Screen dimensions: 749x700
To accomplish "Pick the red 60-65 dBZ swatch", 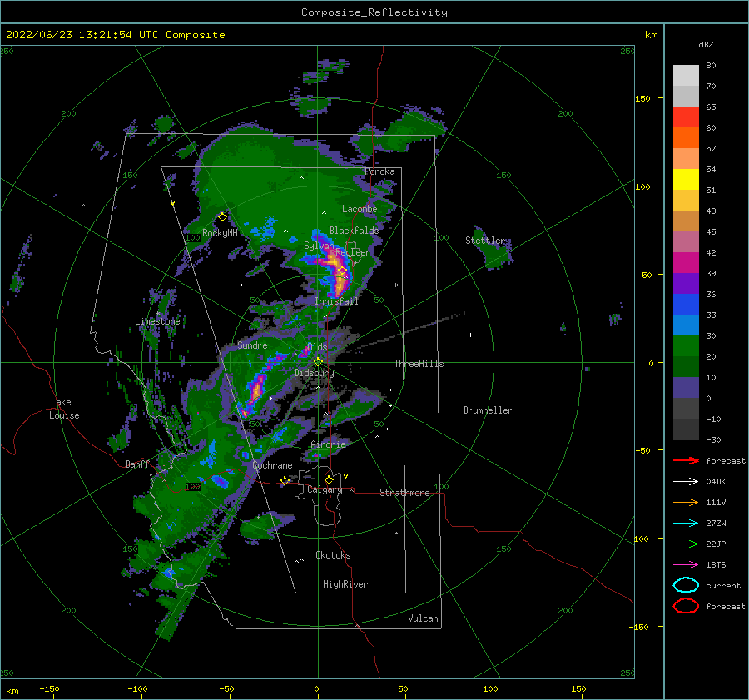I will [x=686, y=117].
